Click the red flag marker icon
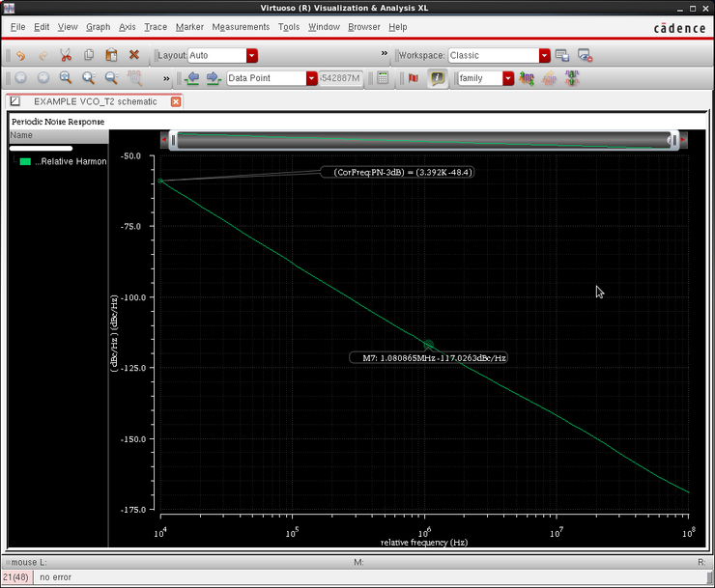715x588 pixels. (414, 78)
